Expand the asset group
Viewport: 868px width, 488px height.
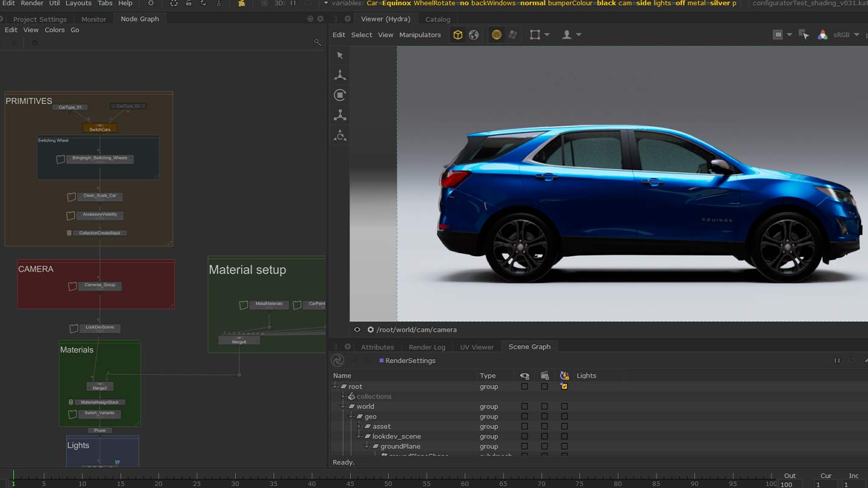359,427
